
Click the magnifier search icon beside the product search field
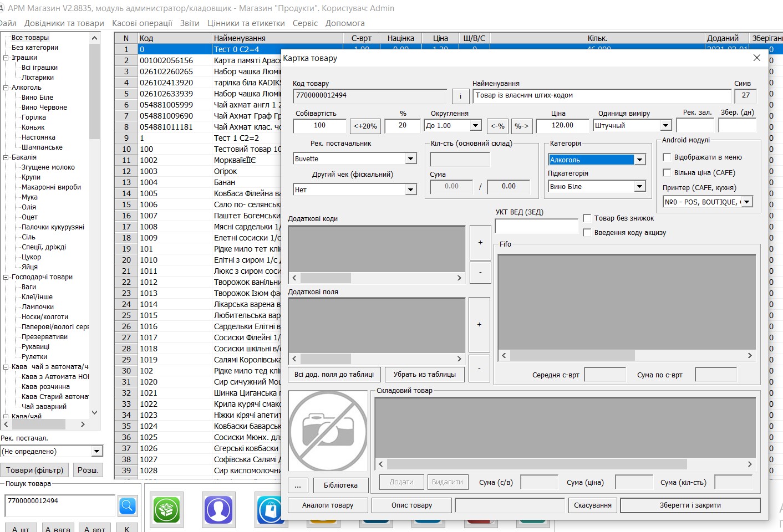point(127,505)
